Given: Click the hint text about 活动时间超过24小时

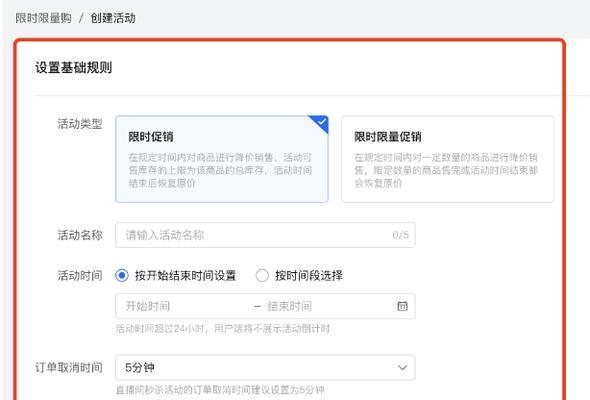Looking at the screenshot, I should click(x=223, y=329).
